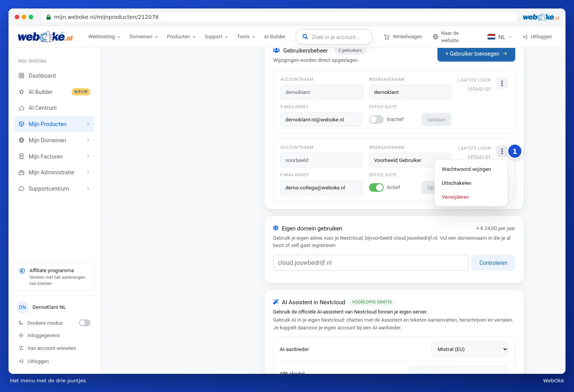Click the Voorbeeld Gebruiker display name field
This screenshot has width=574, height=392.
410,160
